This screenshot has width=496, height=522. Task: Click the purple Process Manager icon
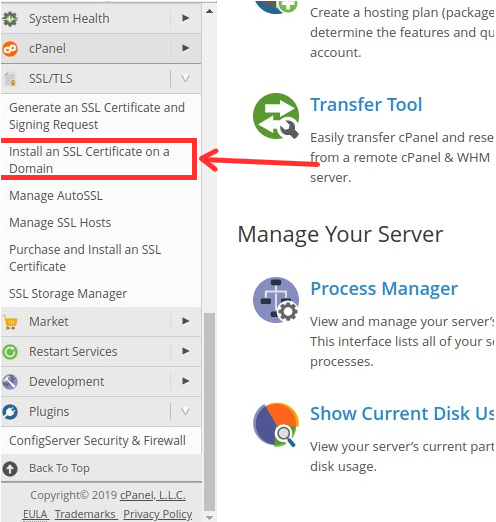click(276, 300)
